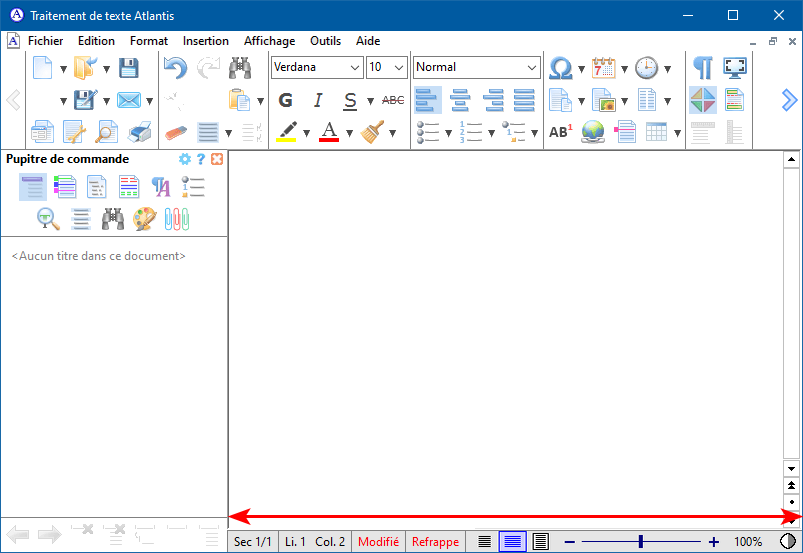Open the Format menu
This screenshot has width=803, height=553.
pos(149,41)
